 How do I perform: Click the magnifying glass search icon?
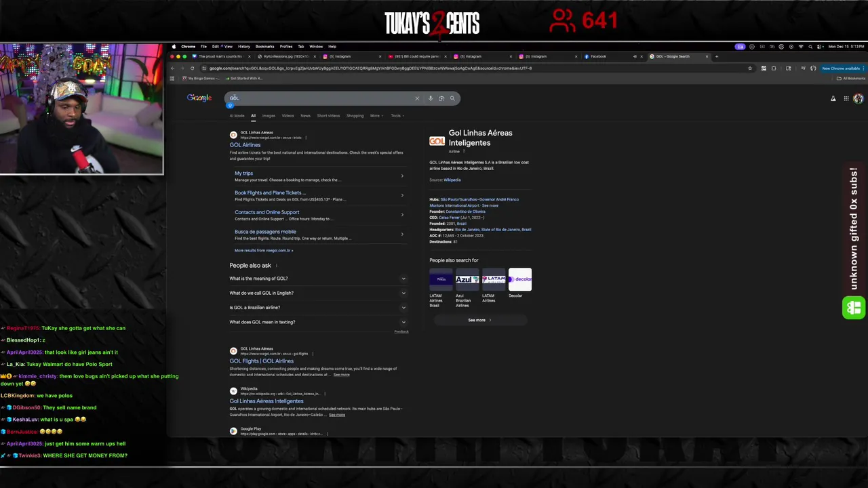[x=452, y=98]
